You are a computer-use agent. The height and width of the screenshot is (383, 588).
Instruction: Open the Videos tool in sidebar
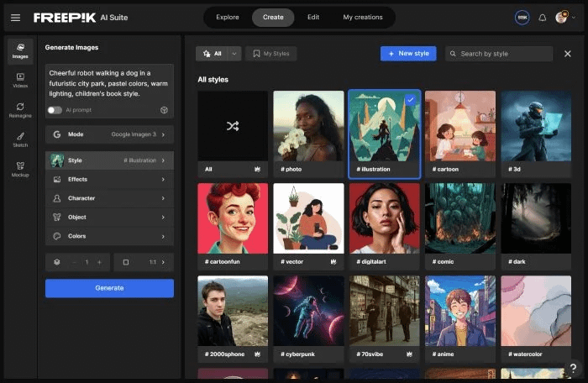pos(20,81)
